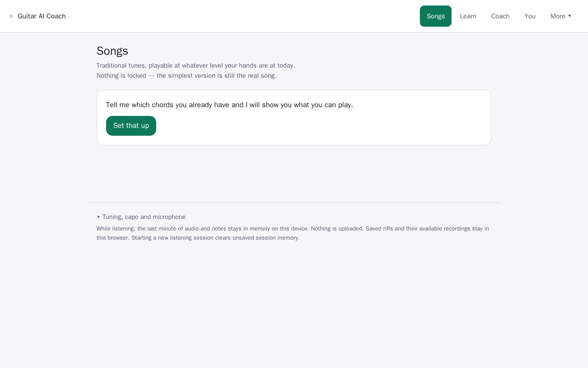Open the You tab
This screenshot has width=588, height=368.
point(530,16)
